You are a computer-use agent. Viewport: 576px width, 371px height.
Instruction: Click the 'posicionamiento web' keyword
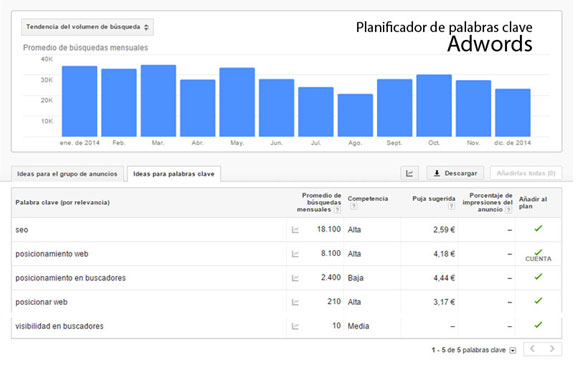pyautogui.click(x=52, y=254)
